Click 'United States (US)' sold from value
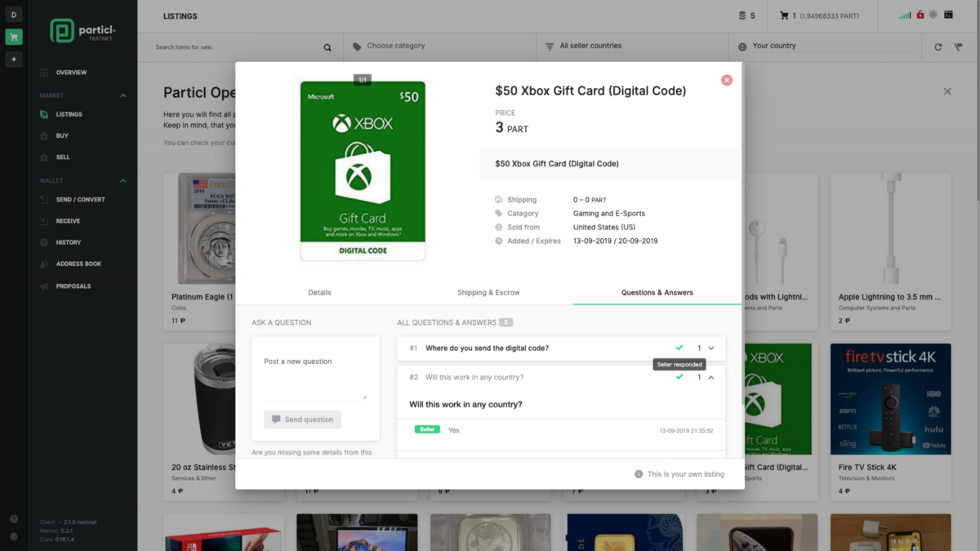980x551 pixels. (x=604, y=227)
